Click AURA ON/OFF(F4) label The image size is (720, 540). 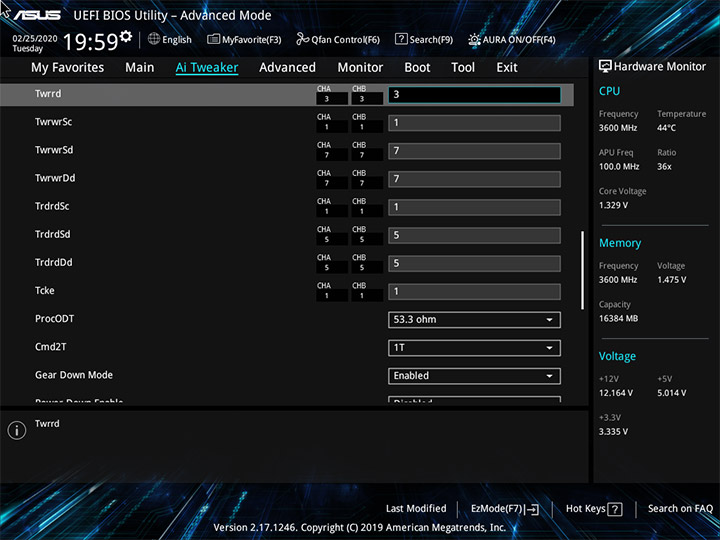point(519,39)
